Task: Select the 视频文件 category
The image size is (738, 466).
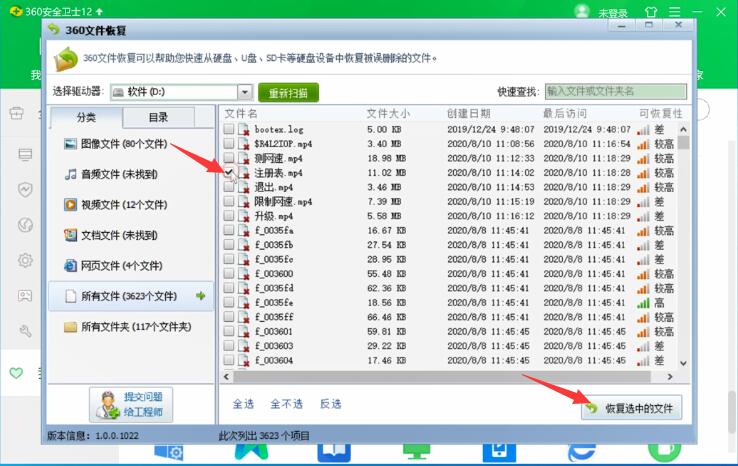Action: 116,205
